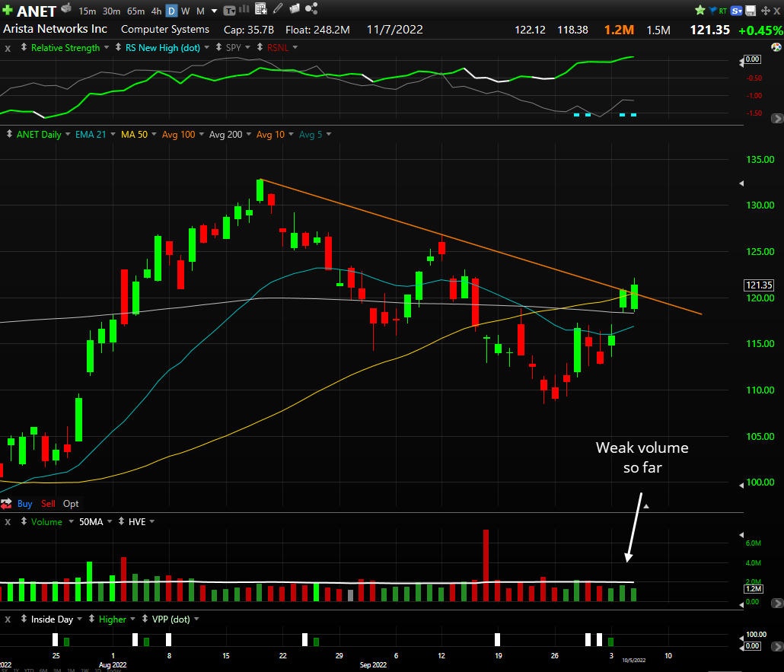Image resolution: width=784 pixels, height=672 pixels.
Task: Toggle the blue flag icon
Action: pos(713,11)
